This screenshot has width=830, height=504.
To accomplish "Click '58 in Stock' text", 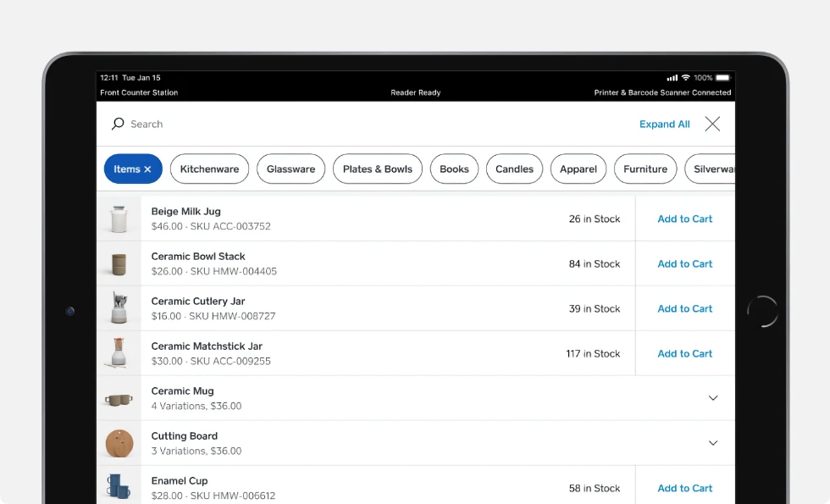I will (x=595, y=488).
